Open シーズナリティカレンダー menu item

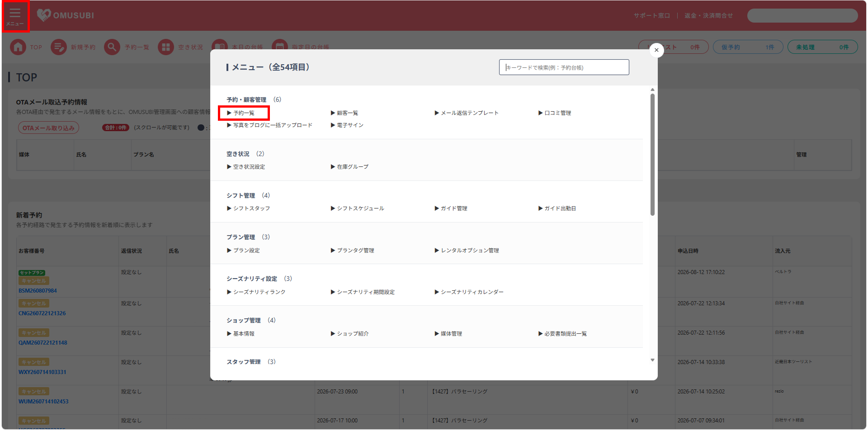469,292
